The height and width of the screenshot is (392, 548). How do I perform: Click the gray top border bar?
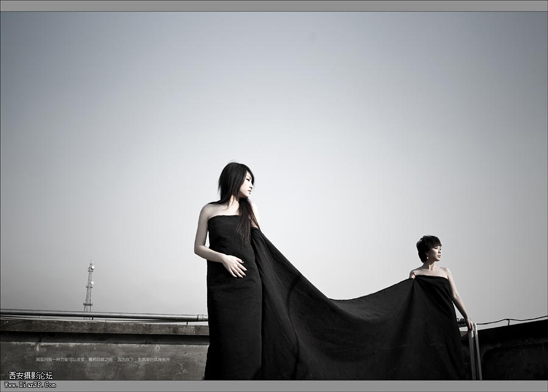[274, 5]
